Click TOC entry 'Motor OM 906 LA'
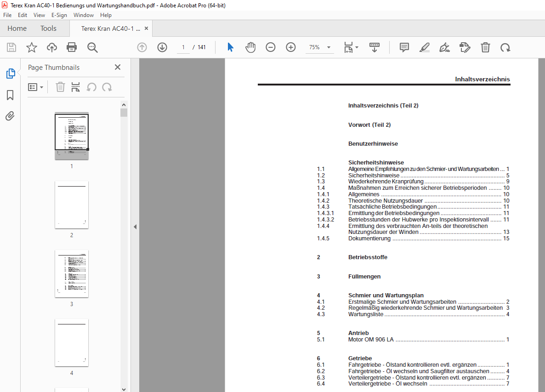The height and width of the screenshot is (392, 545). (x=371, y=340)
